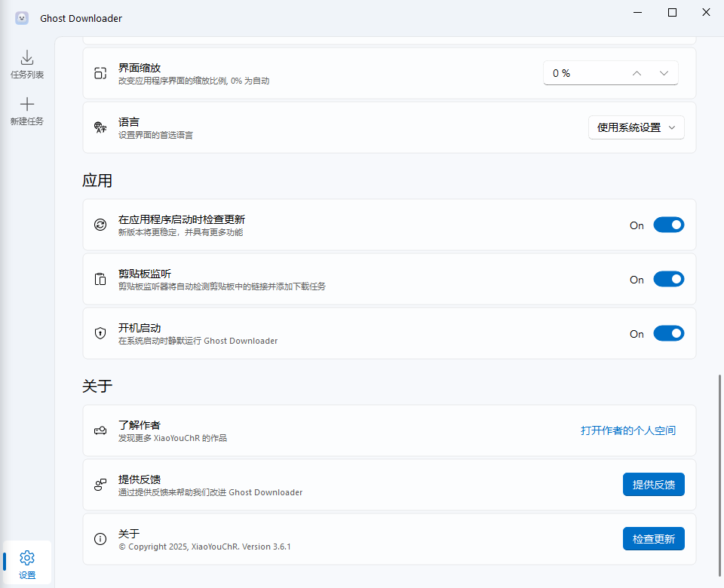Increase interface zoom with up arrow
The image size is (724, 588).
(637, 73)
